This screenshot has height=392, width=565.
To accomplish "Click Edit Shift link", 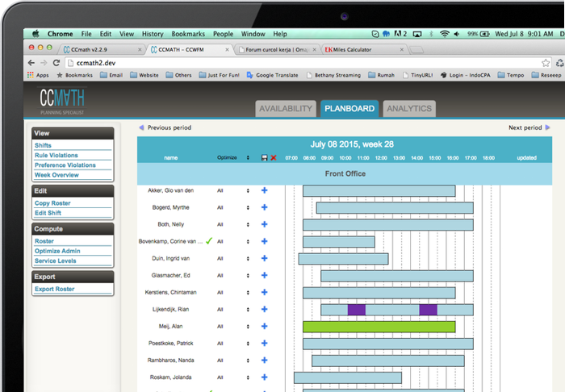I will coord(48,213).
